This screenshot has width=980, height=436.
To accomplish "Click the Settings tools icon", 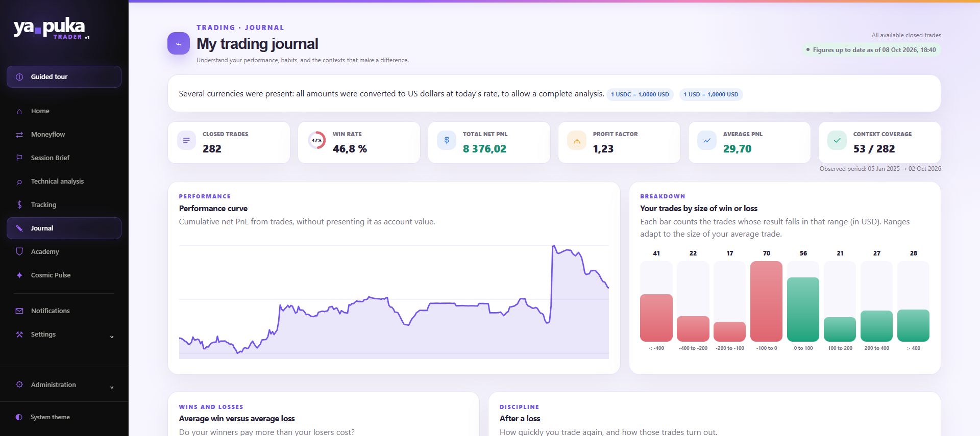I will pos(19,335).
